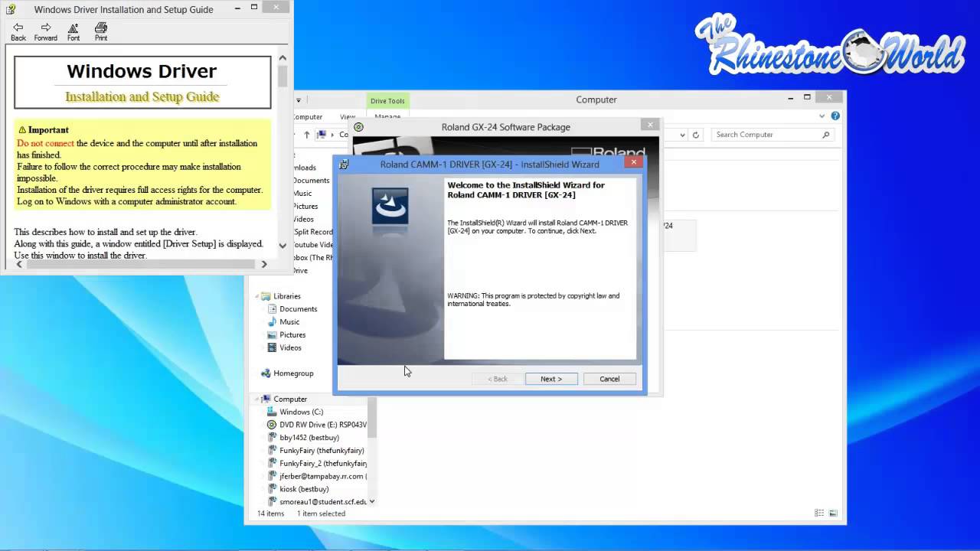Print the Windows Driver Setup Guide
Image resolution: width=980 pixels, height=551 pixels.
tap(101, 31)
